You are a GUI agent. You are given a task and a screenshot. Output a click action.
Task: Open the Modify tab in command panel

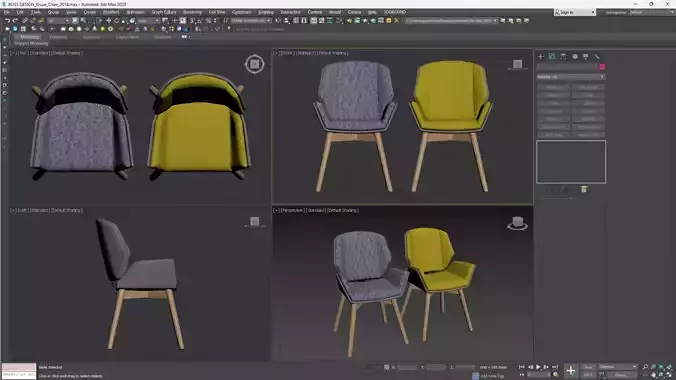[552, 57]
